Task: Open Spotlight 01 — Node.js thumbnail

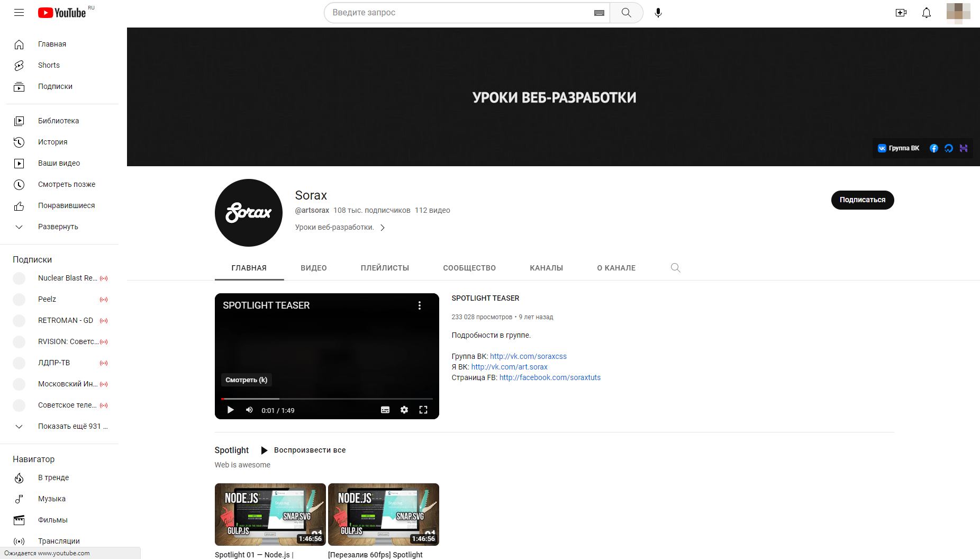Action: coord(270,514)
